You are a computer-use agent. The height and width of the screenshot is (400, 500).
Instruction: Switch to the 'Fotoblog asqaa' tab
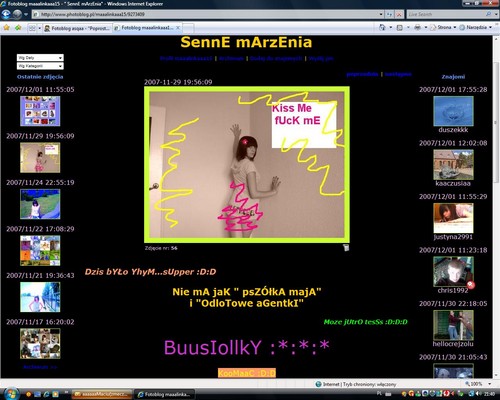[77, 28]
